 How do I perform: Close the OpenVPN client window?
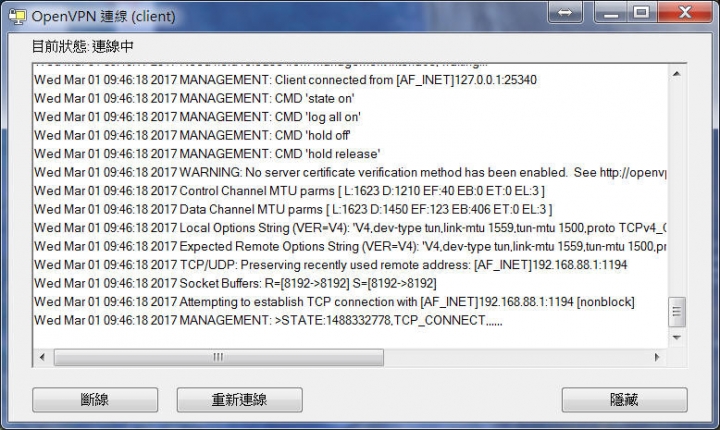pos(685,12)
